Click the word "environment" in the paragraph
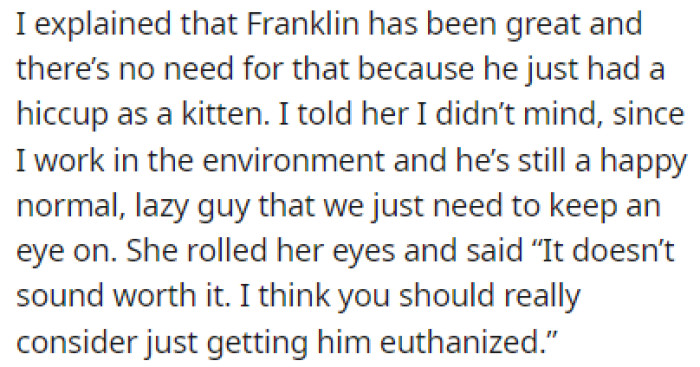Viewport: 700px width, 367px height. click(x=293, y=160)
